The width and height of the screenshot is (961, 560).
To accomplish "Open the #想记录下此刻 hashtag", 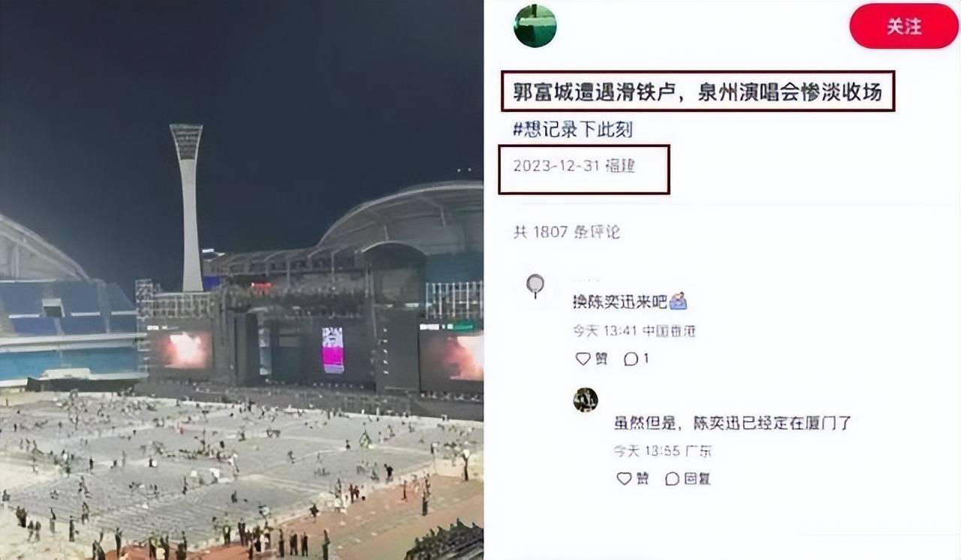I will pos(573,129).
